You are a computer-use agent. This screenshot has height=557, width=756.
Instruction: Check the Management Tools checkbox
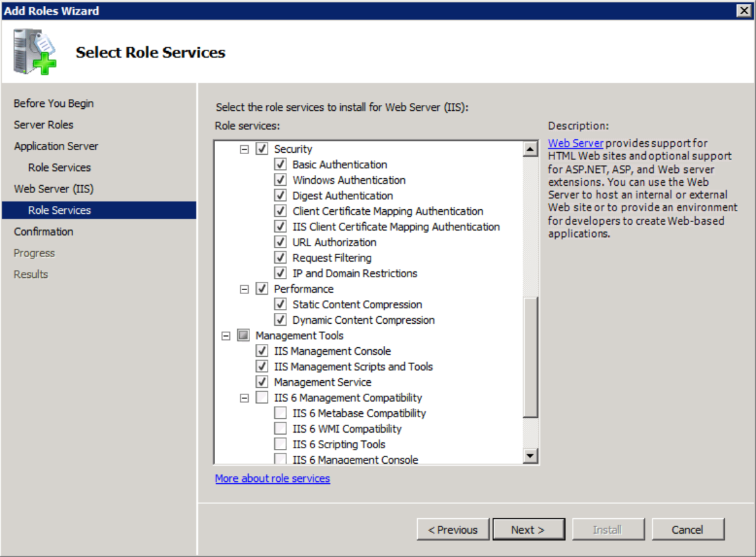click(244, 335)
